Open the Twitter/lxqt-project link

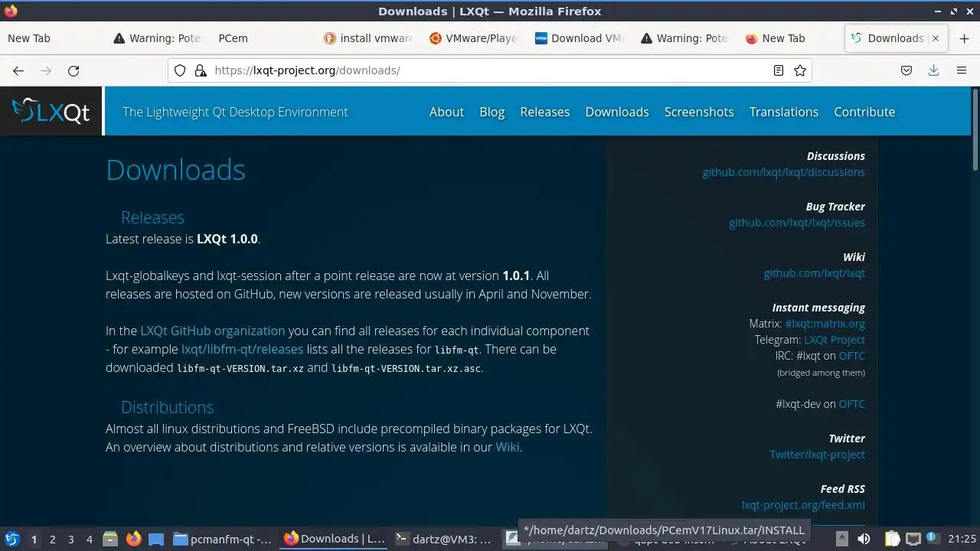[x=817, y=455]
